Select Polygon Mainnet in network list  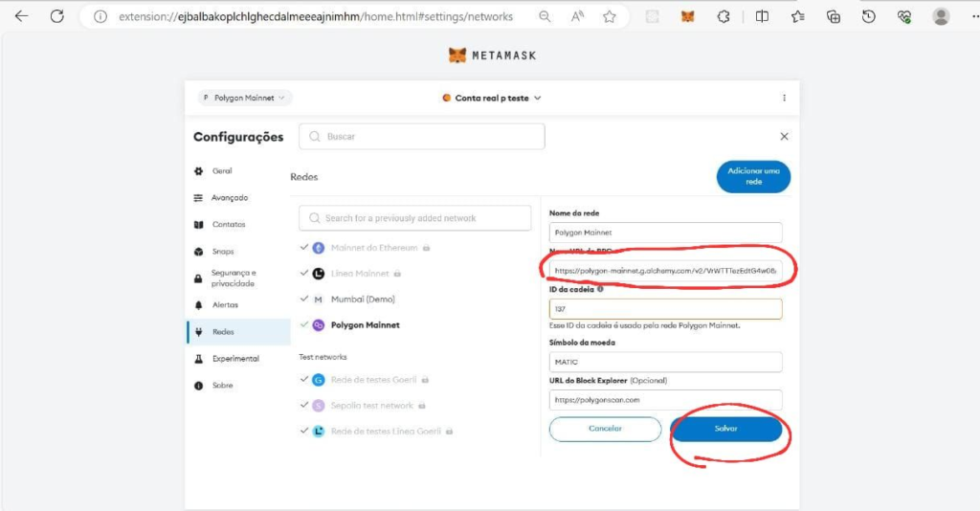[365, 324]
